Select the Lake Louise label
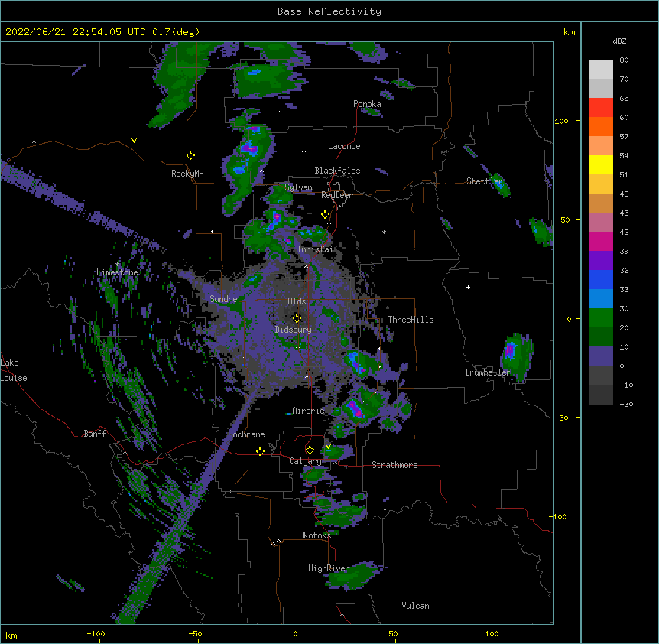Viewport: 659px width, 644px height. pos(12,370)
